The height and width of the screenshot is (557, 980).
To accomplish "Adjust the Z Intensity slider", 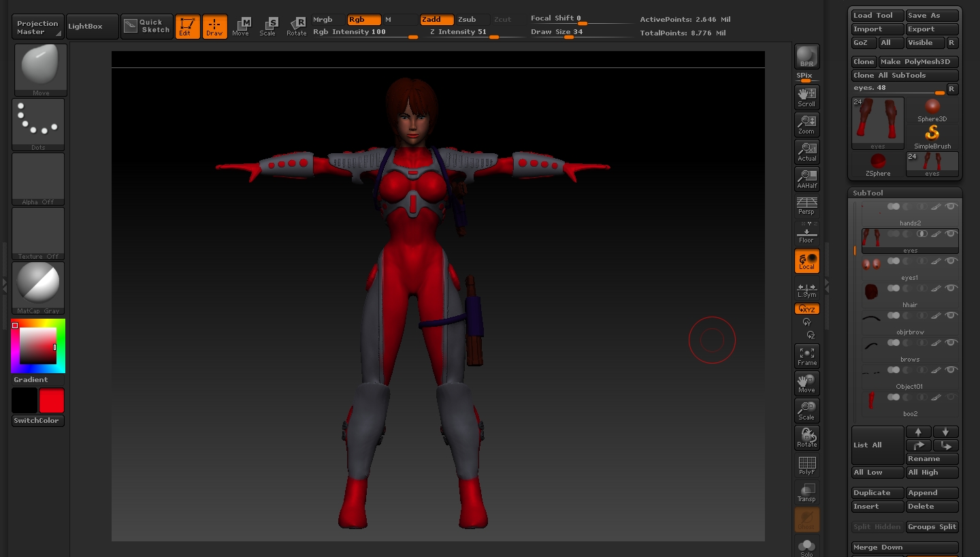I will [473, 32].
